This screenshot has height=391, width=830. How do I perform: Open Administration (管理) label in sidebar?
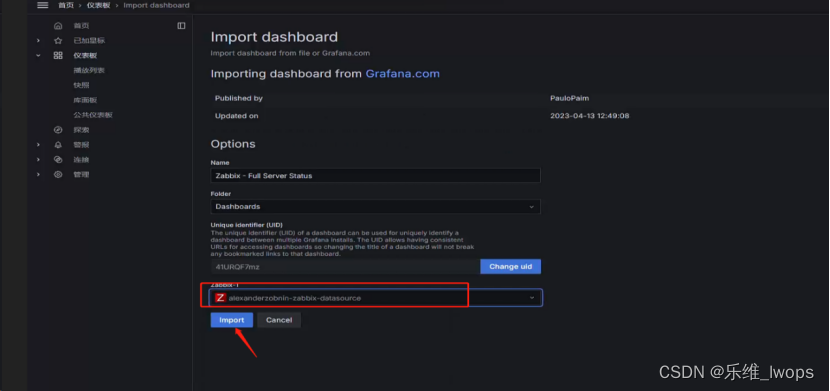81,174
